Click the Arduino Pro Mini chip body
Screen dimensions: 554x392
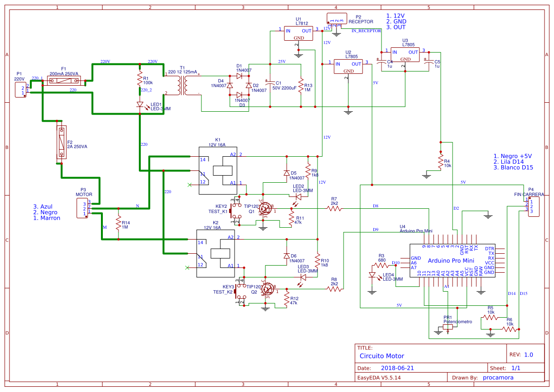(x=452, y=260)
